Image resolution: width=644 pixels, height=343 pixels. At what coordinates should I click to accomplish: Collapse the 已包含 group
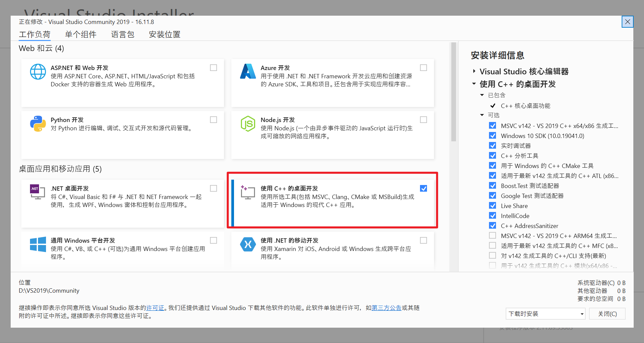(x=482, y=95)
